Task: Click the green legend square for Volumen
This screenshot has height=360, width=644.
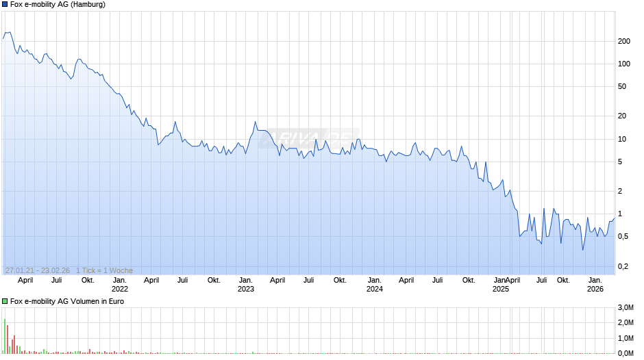Action: pyautogui.click(x=5, y=301)
